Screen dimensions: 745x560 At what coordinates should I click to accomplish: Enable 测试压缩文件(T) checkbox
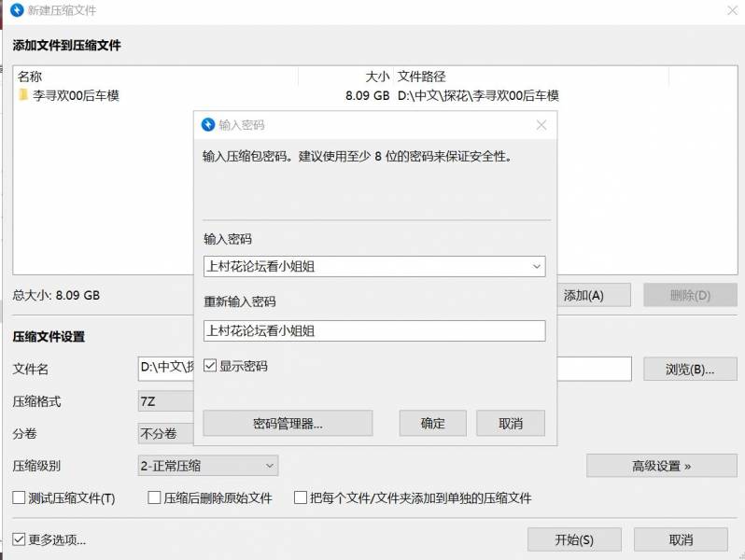tap(19, 498)
